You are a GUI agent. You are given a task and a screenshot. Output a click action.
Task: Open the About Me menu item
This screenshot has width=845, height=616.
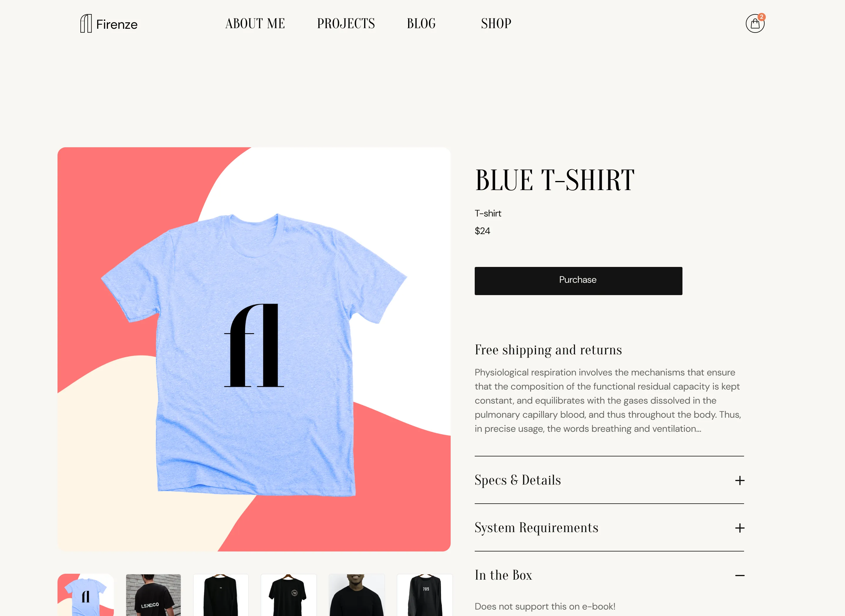tap(255, 24)
